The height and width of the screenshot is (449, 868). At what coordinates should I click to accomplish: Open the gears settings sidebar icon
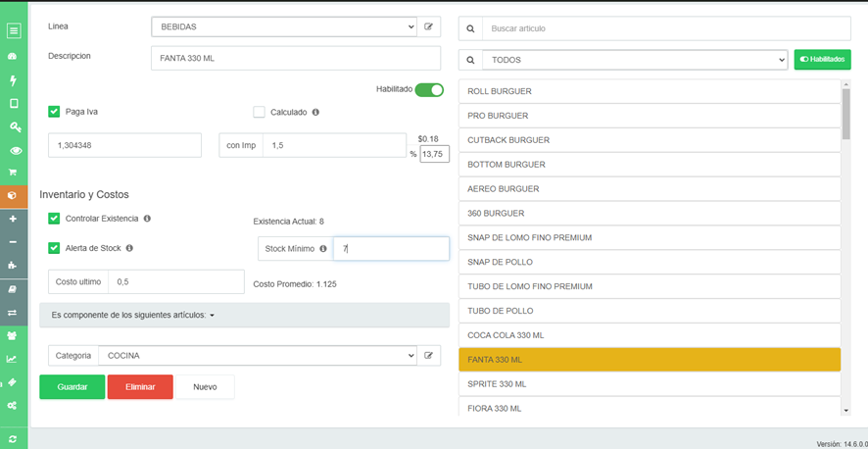12,406
